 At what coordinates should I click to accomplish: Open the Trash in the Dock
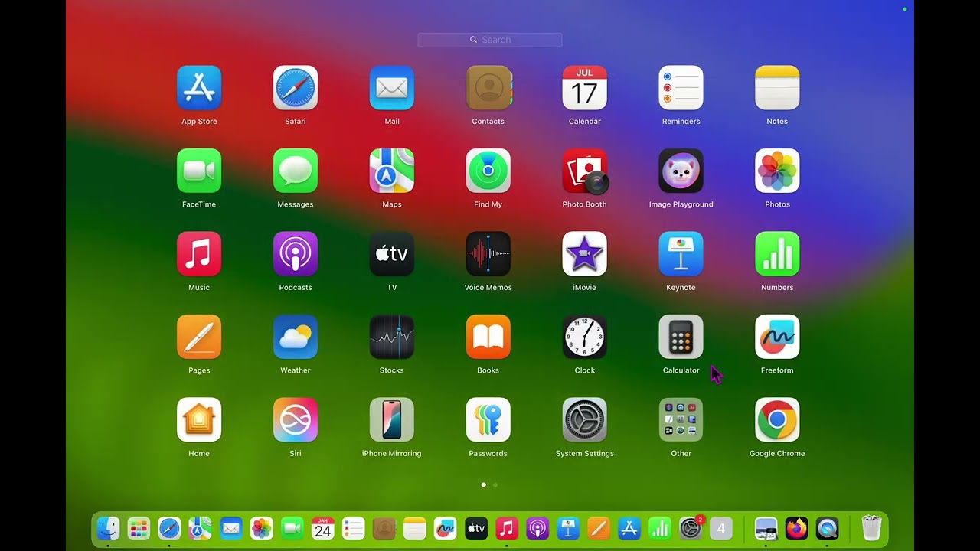pos(871,528)
